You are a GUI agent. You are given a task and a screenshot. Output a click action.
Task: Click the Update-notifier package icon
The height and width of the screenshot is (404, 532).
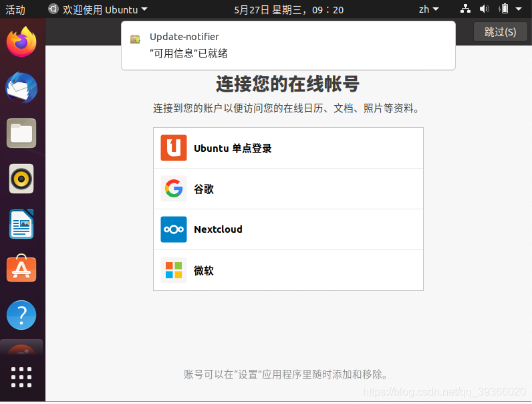(136, 39)
